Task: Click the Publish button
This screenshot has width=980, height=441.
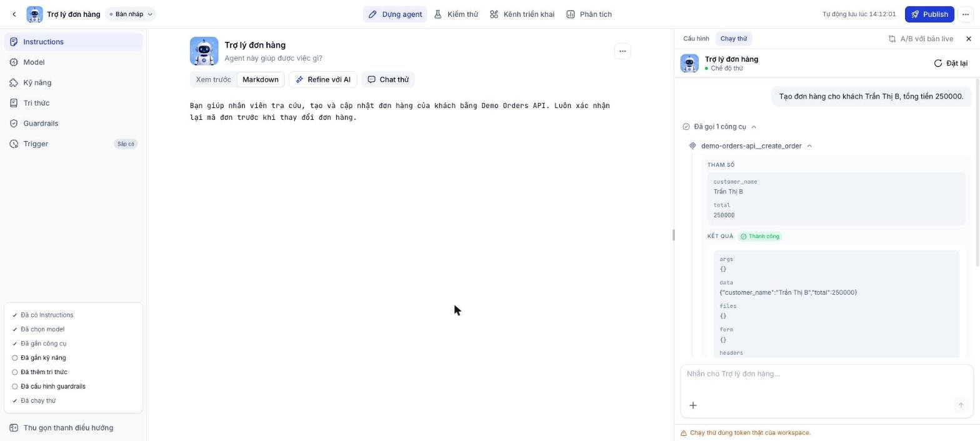Action: 929,14
